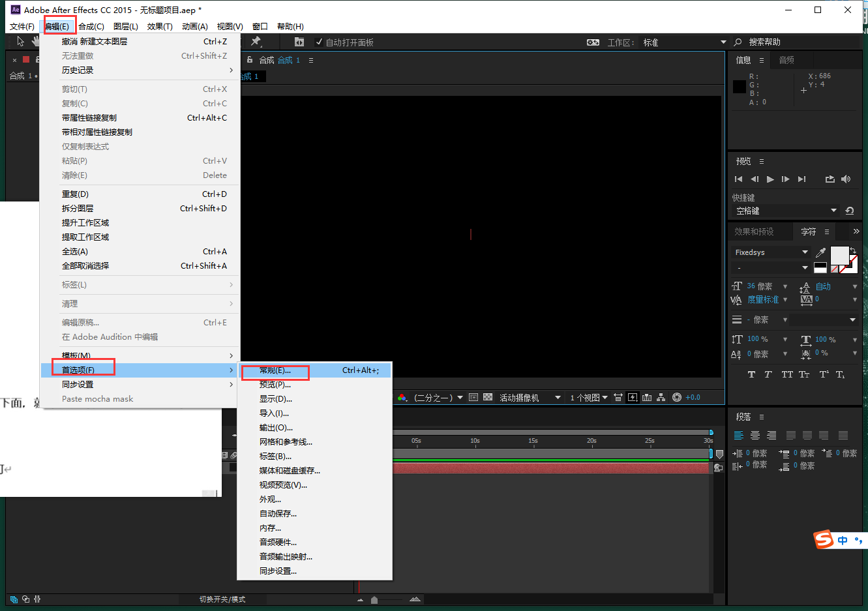Click the 切换开关/模式 toggle button
This screenshot has width=868, height=611.
(222, 599)
